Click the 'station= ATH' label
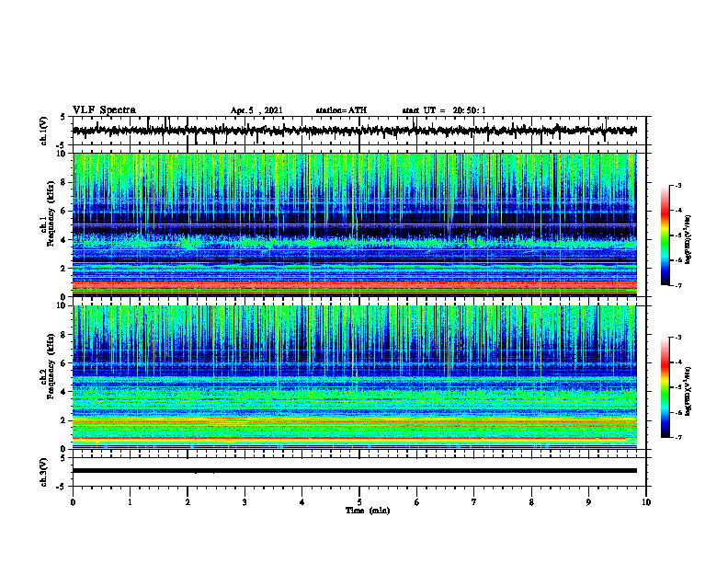 (x=341, y=110)
